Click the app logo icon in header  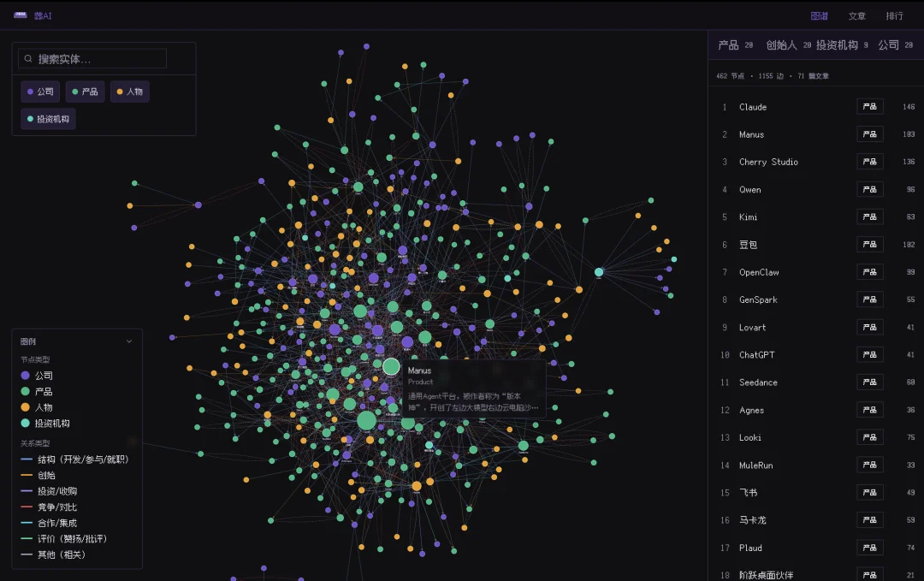click(x=21, y=15)
